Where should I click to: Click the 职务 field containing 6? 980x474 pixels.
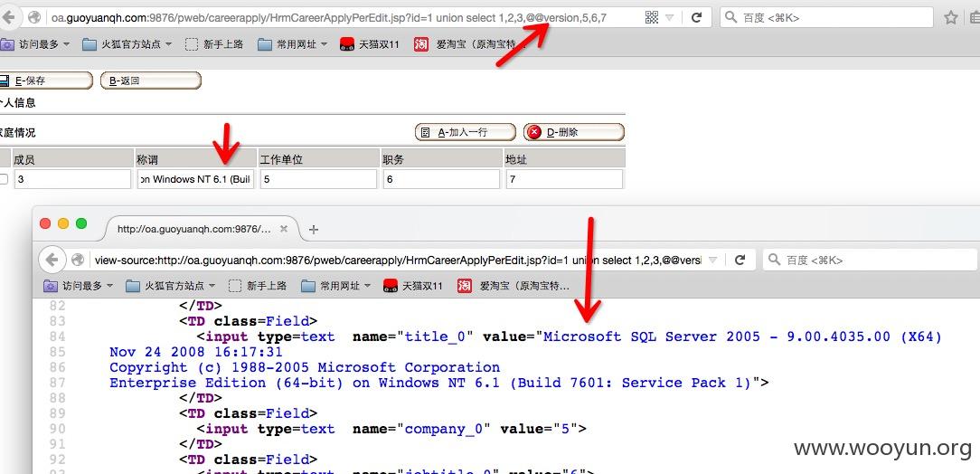441,179
